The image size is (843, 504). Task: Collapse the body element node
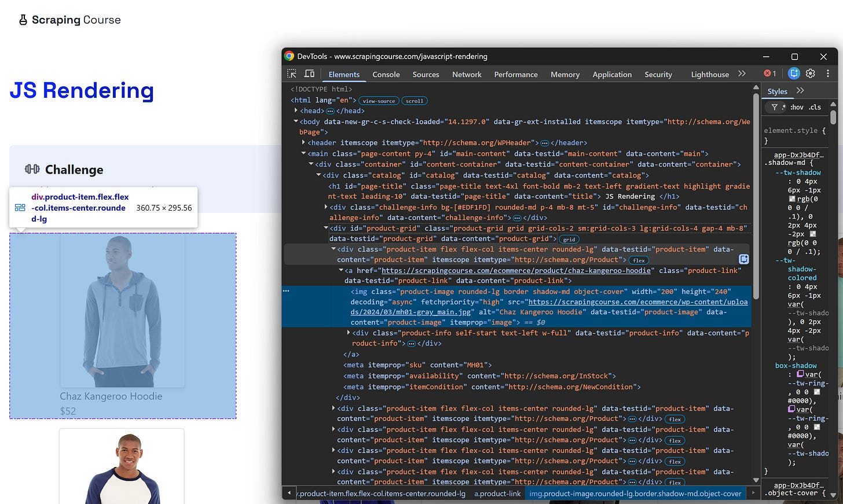(x=296, y=122)
